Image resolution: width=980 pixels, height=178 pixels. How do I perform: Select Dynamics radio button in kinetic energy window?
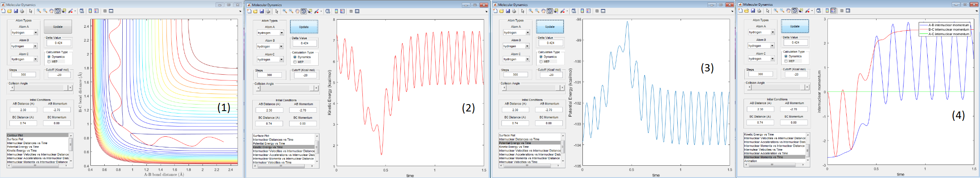[x=295, y=57]
